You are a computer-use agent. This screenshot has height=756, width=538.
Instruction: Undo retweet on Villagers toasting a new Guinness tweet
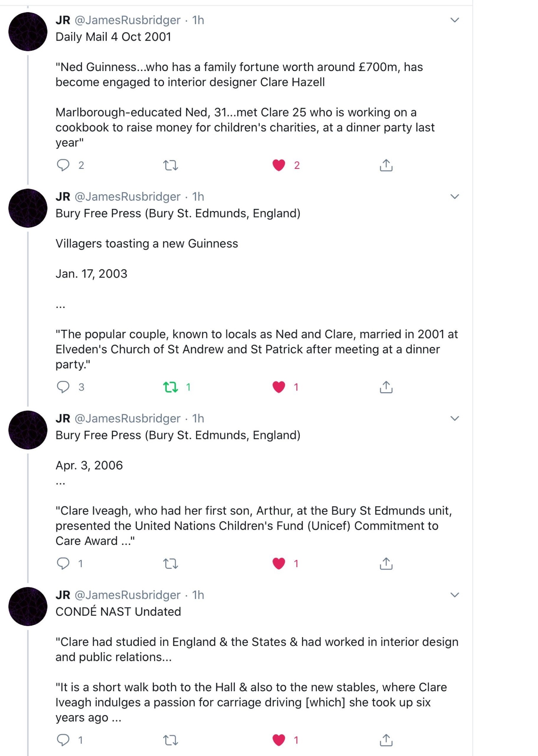[170, 387]
